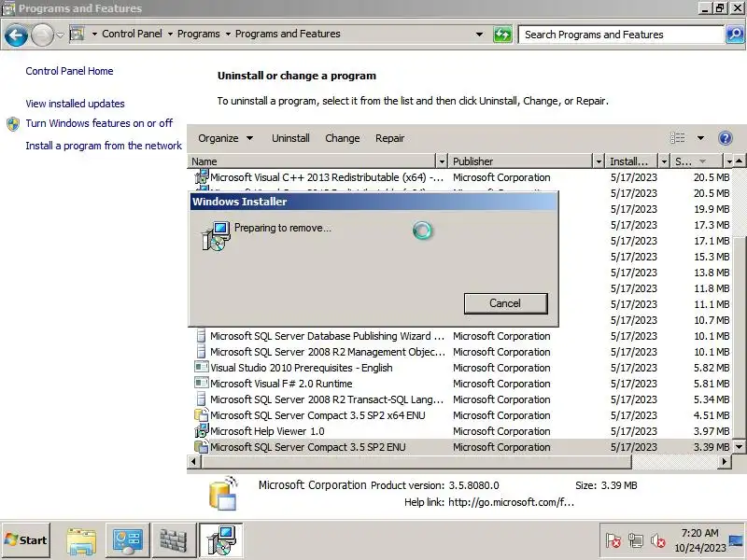The width and height of the screenshot is (747, 560).
Task: Click the search magnifier icon
Action: pos(735,35)
